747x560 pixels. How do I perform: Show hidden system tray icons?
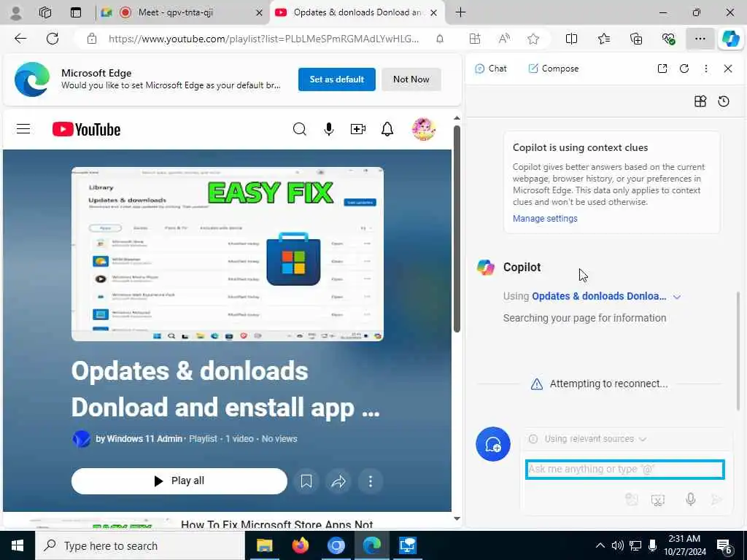click(600, 545)
